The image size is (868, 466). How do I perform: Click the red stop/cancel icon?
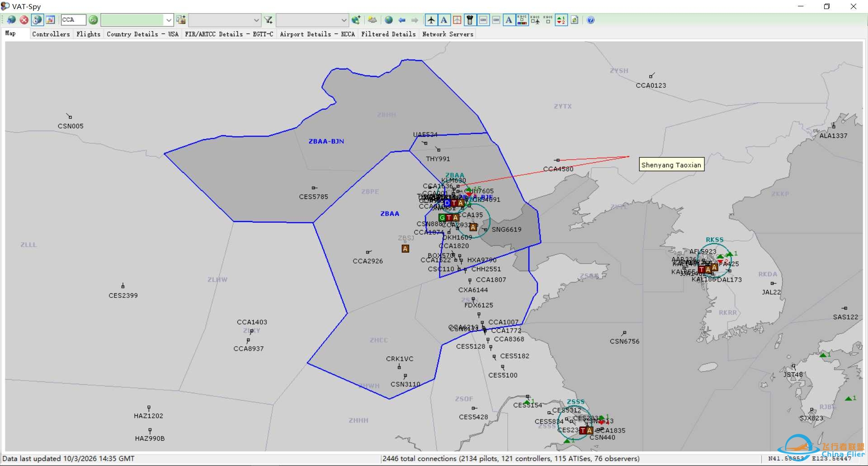24,20
